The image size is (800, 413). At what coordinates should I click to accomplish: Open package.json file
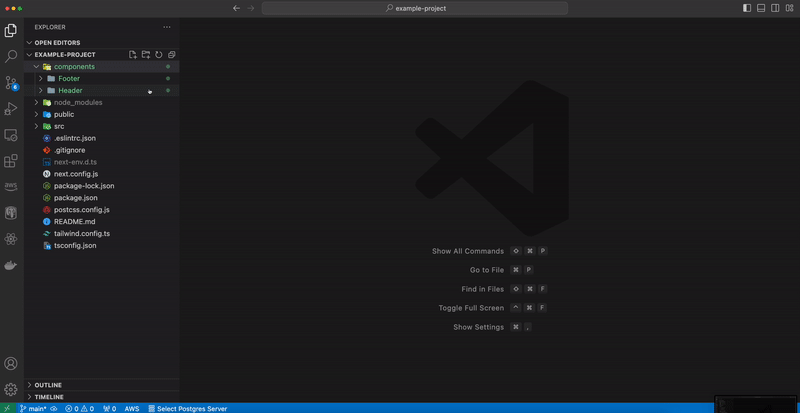click(x=102, y=198)
